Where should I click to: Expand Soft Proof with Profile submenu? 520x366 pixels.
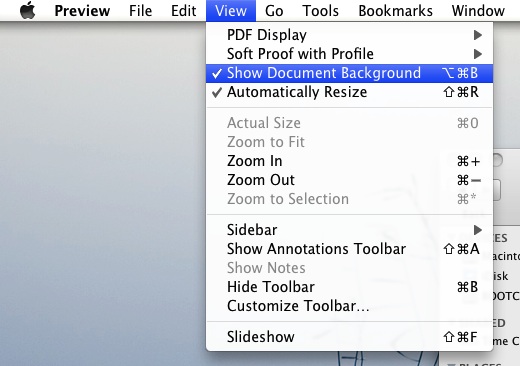click(x=349, y=54)
